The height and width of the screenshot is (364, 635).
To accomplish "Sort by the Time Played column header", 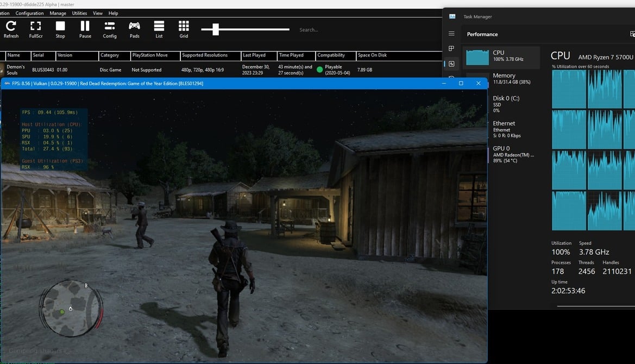I will point(297,55).
